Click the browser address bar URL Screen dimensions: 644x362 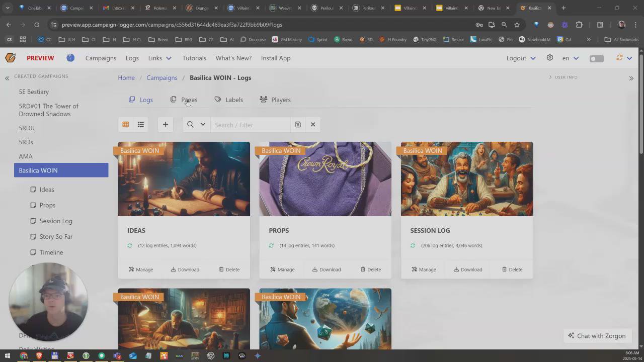tap(172, 25)
